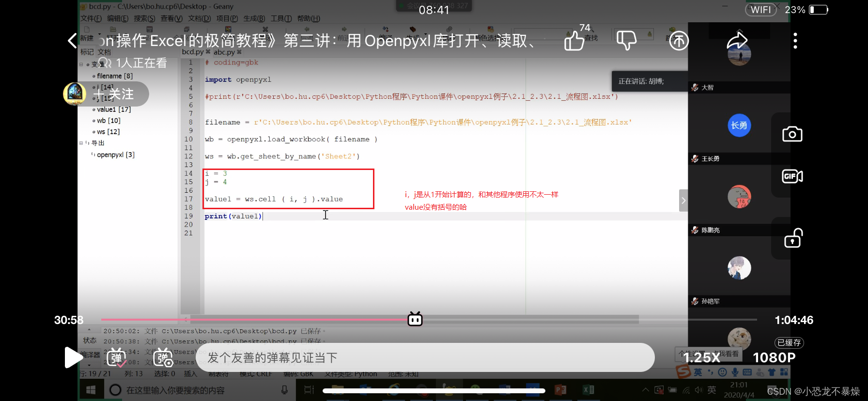The width and height of the screenshot is (868, 401).
Task: Collapse the 变量 tree node
Action: (x=81, y=64)
